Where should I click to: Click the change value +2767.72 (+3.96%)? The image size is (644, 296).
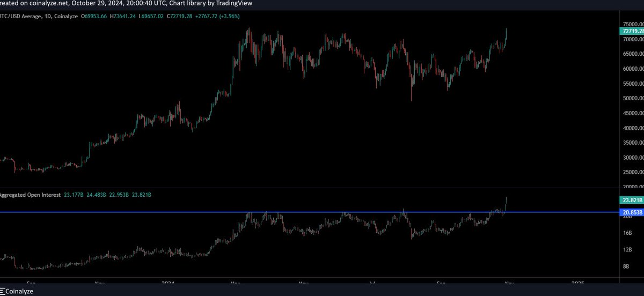pyautogui.click(x=218, y=16)
